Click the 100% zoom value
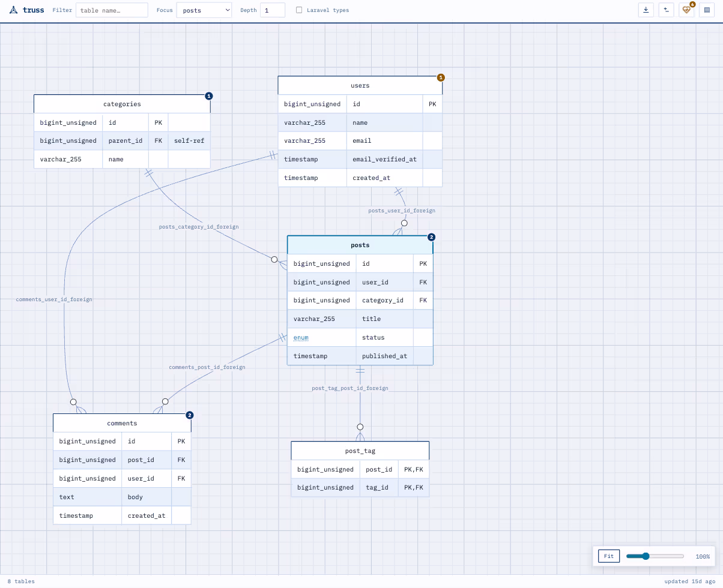 (703, 557)
